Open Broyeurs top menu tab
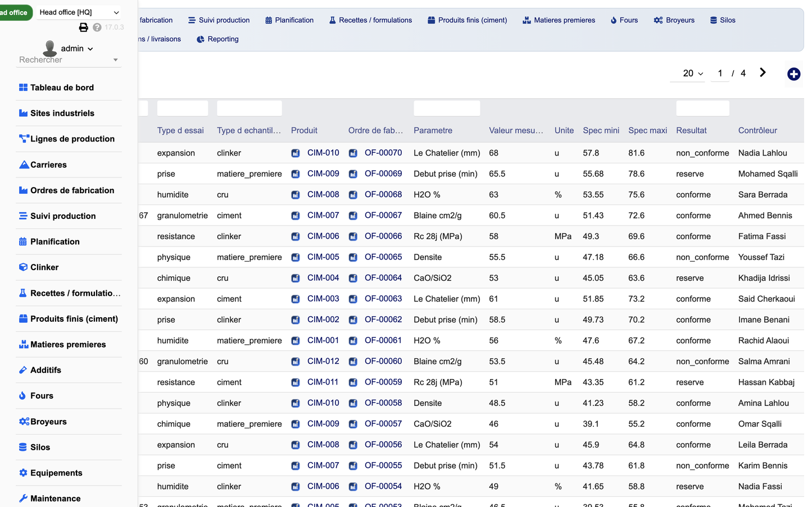This screenshot has width=812, height=507. tap(674, 20)
